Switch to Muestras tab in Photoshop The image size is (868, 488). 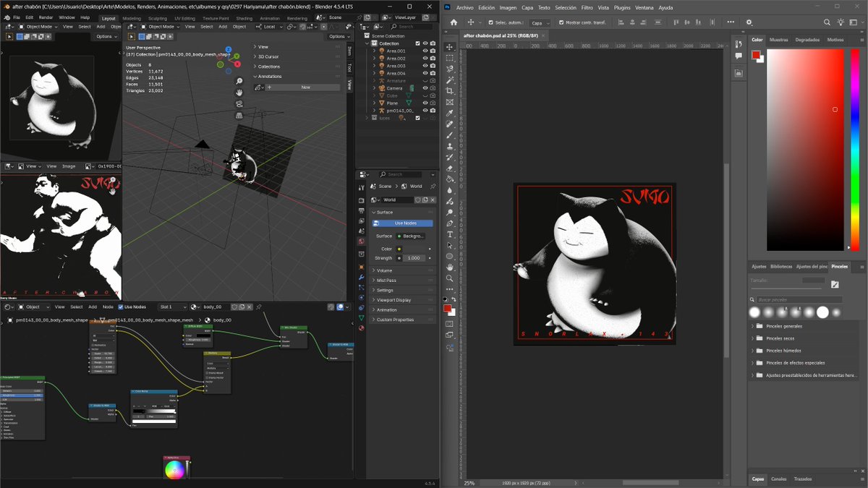[x=779, y=40]
